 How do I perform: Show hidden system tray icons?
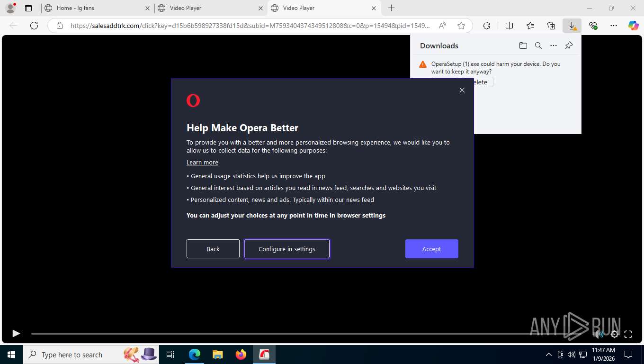549,355
